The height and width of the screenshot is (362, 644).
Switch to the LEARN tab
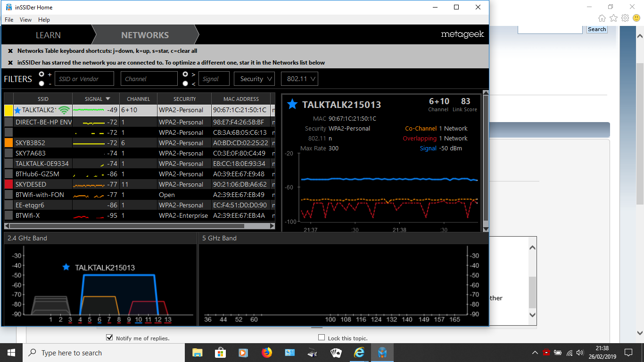pos(48,35)
